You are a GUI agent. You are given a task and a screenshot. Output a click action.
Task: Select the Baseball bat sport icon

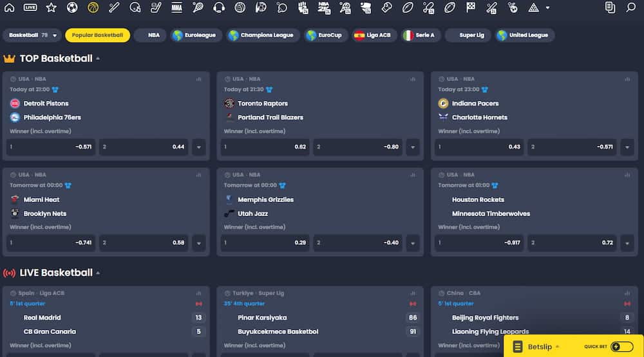[x=114, y=7]
